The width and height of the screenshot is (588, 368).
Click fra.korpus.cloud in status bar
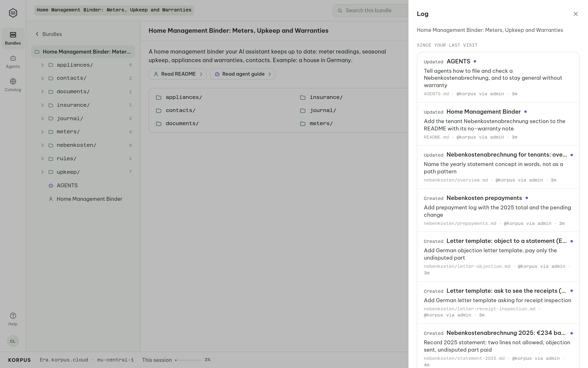(x=64, y=360)
